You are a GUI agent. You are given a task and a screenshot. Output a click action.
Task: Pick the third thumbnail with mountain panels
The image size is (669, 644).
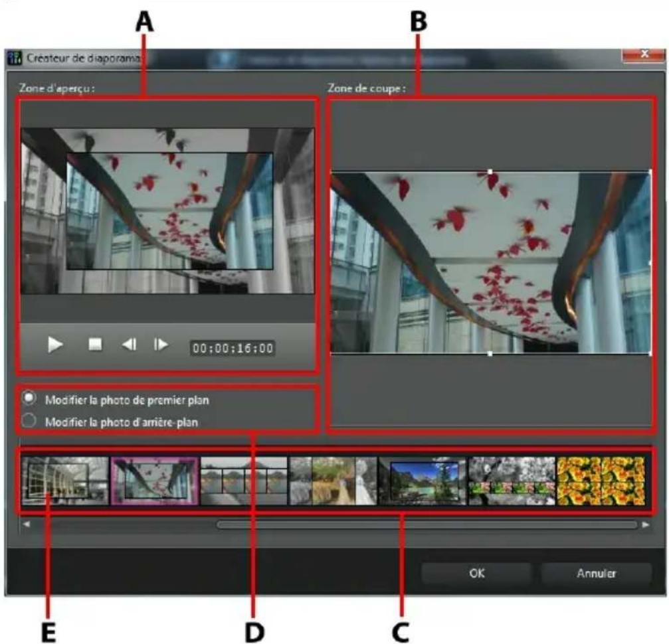(244, 480)
